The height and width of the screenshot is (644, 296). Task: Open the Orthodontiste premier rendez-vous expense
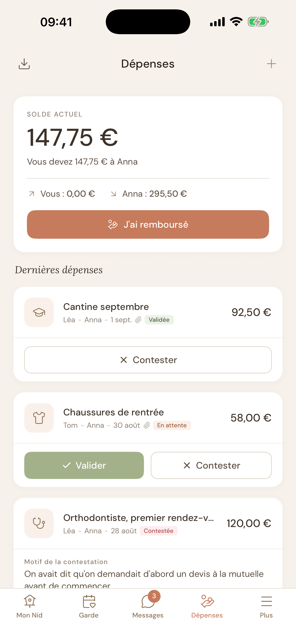(148, 523)
